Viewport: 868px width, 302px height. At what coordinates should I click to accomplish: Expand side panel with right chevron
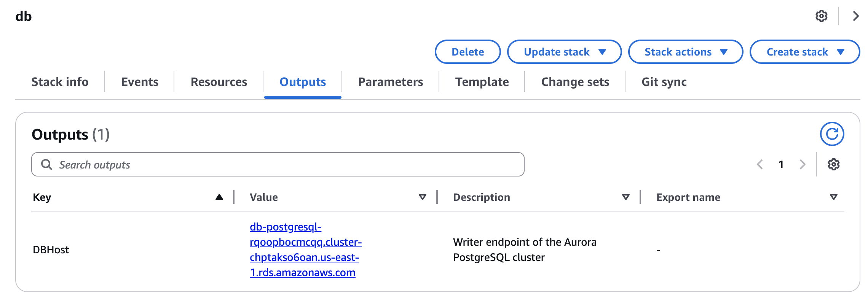click(x=856, y=16)
